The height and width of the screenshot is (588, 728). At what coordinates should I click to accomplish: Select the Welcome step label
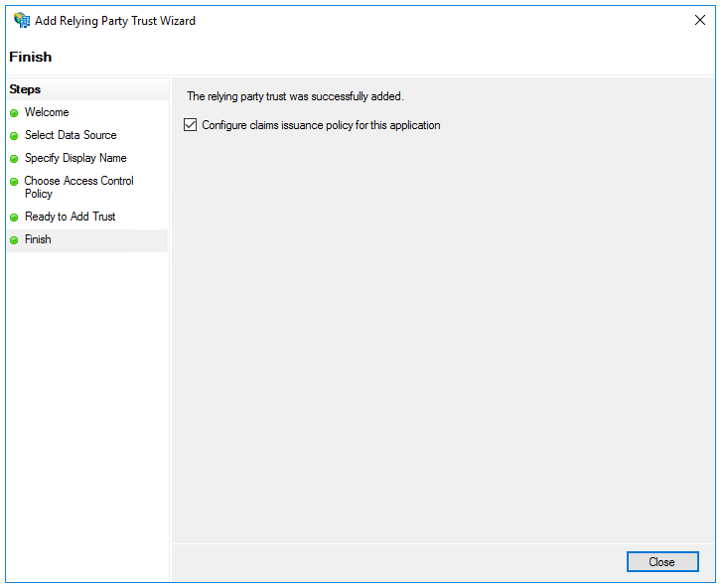47,112
